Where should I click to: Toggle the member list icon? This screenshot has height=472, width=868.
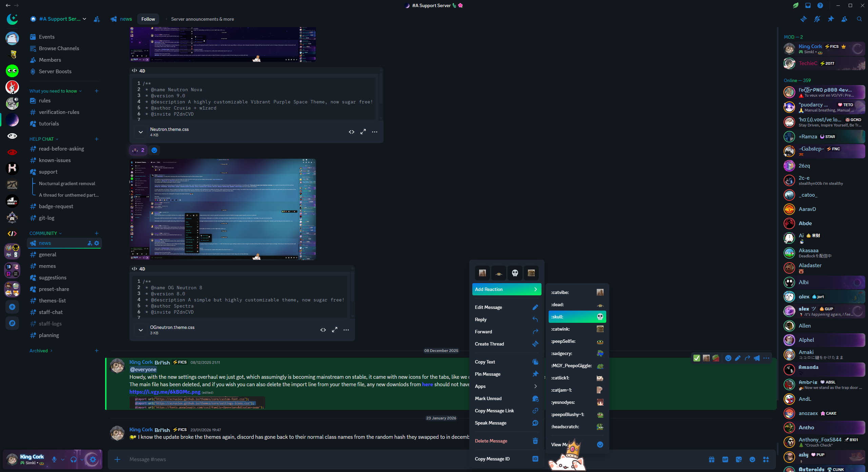[844, 19]
